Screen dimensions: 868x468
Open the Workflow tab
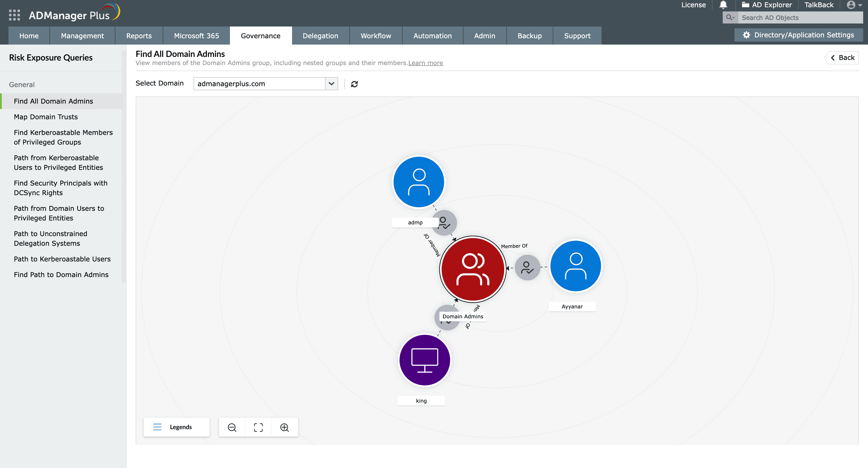[375, 36]
